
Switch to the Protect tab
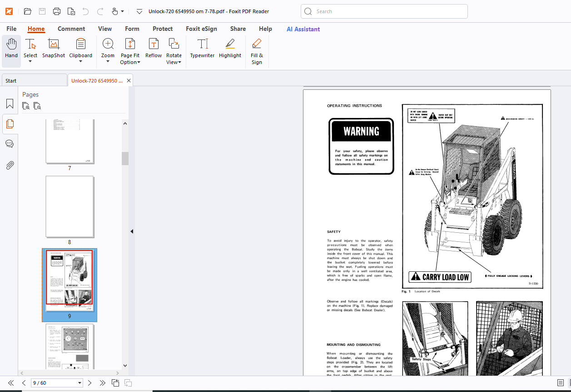coord(163,29)
